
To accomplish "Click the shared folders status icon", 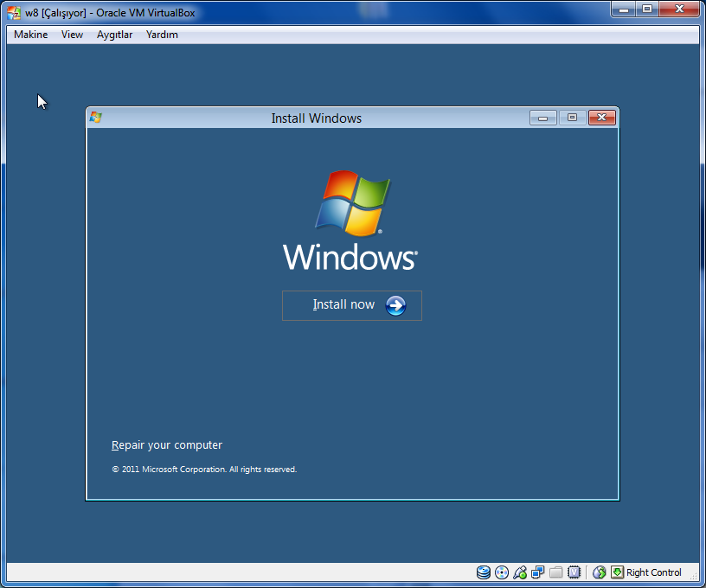I will [x=555, y=572].
